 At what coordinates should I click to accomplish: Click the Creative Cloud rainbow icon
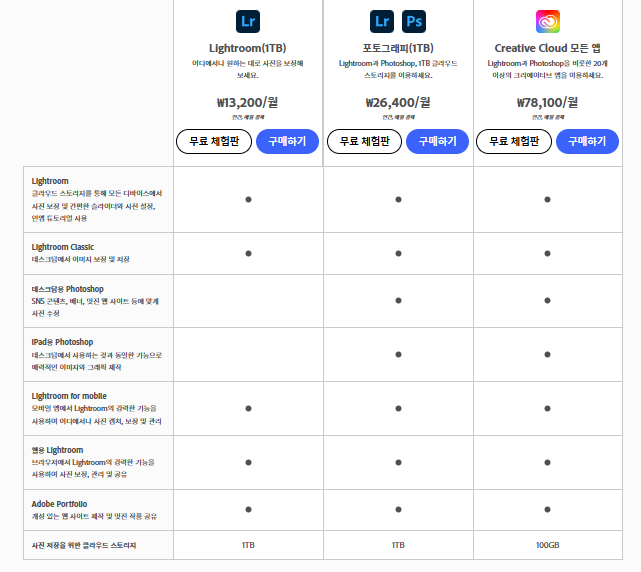click(548, 21)
